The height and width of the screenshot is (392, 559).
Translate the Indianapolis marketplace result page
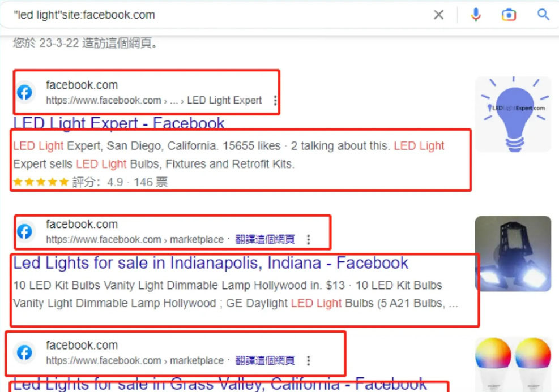pos(265,239)
